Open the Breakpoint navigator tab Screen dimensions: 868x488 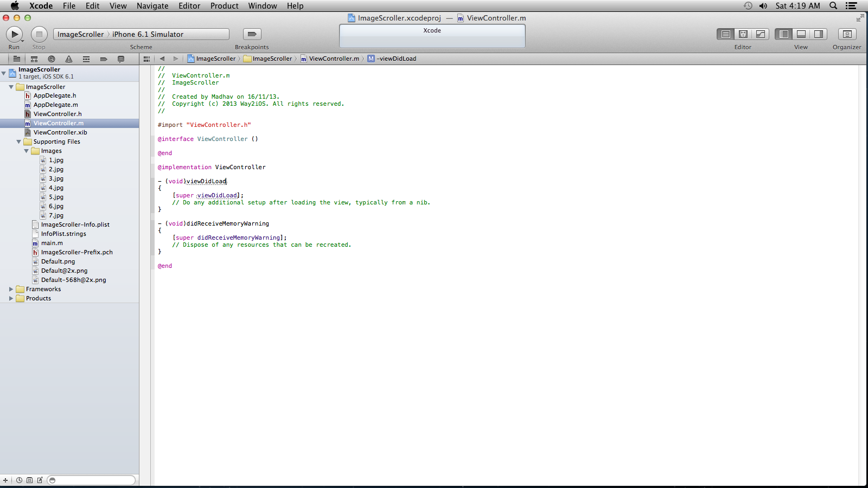pyautogui.click(x=104, y=59)
